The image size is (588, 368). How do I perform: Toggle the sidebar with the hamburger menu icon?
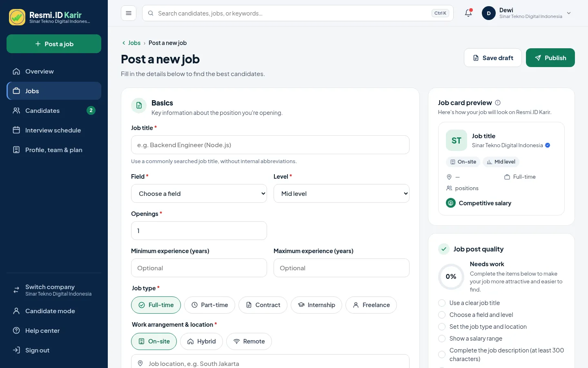click(x=129, y=13)
